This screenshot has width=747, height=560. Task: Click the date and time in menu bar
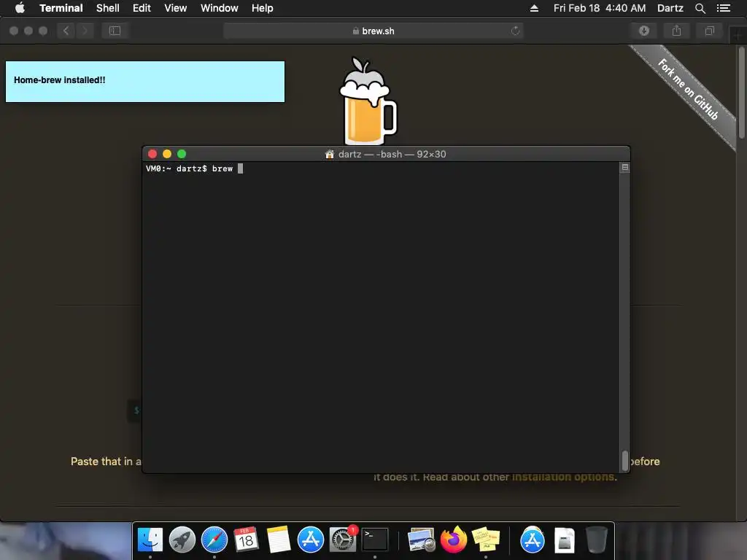tap(600, 8)
